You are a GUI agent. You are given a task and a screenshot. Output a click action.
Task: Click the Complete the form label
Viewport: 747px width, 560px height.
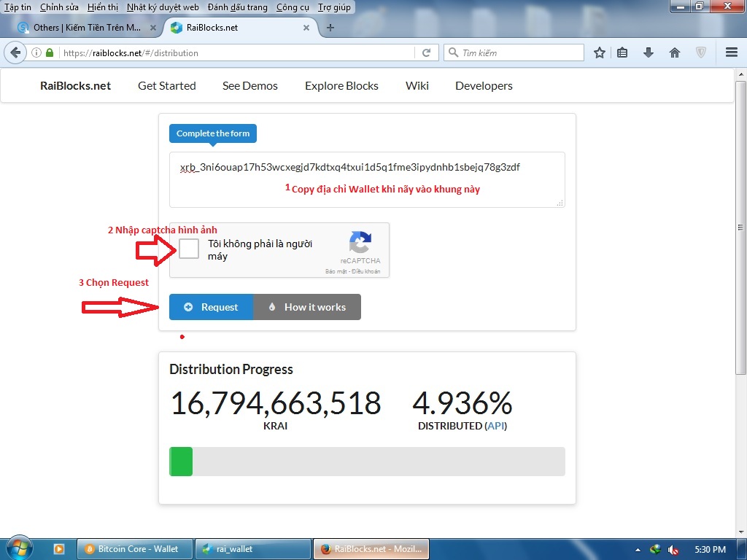[213, 133]
